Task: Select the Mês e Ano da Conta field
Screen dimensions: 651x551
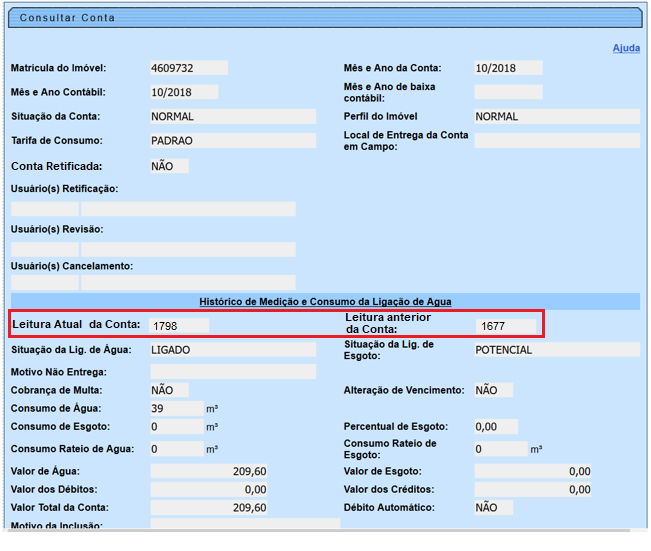Action: tap(508, 68)
